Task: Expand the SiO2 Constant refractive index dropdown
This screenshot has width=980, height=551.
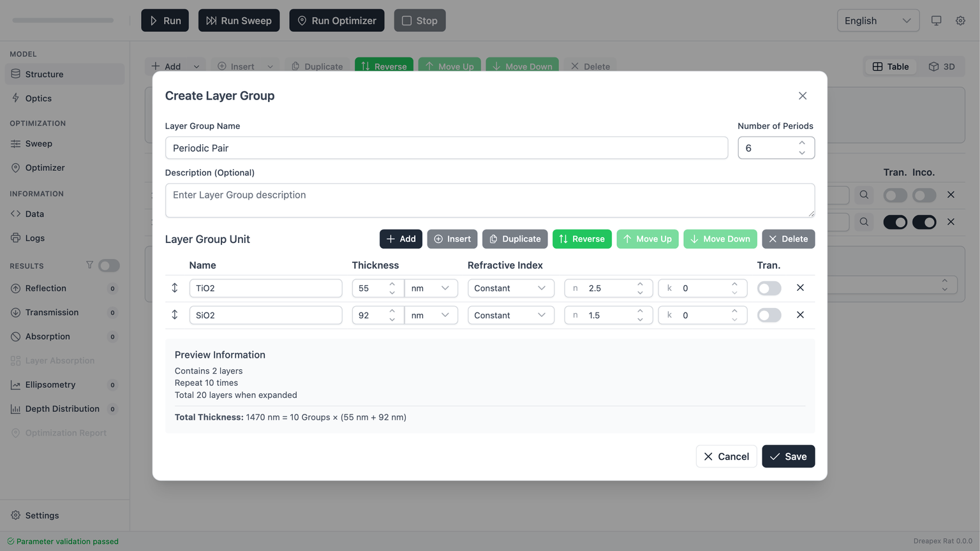Action: [x=510, y=315]
